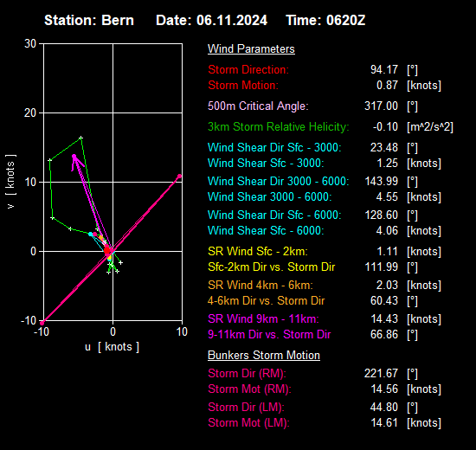
Task: Click the cyan marker on the hodograph
Action: 91,235
